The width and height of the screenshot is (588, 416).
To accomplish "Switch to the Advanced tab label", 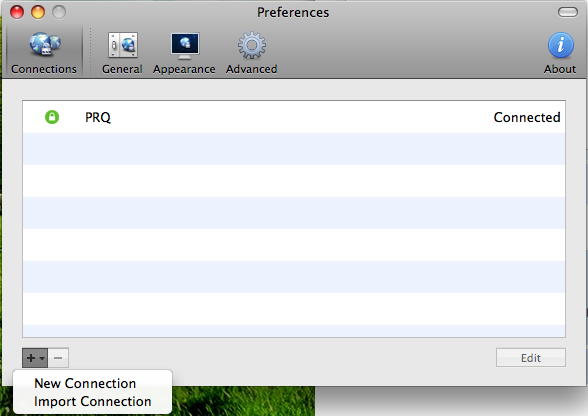I will [252, 69].
